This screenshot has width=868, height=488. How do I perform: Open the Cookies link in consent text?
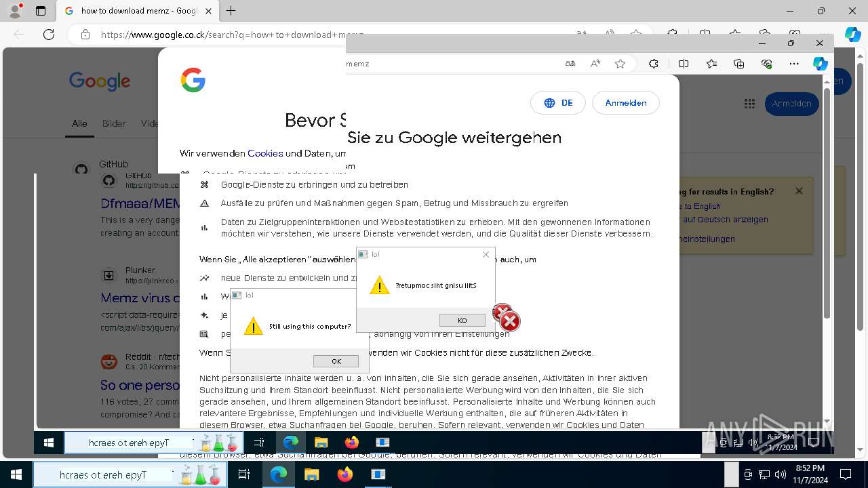pyautogui.click(x=265, y=153)
